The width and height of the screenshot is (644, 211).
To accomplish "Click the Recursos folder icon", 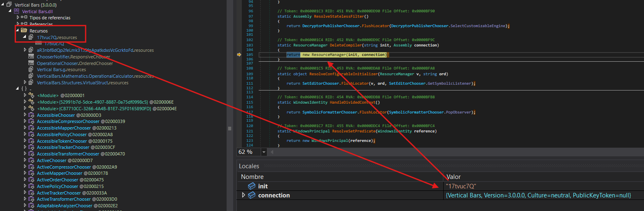I will [24, 31].
